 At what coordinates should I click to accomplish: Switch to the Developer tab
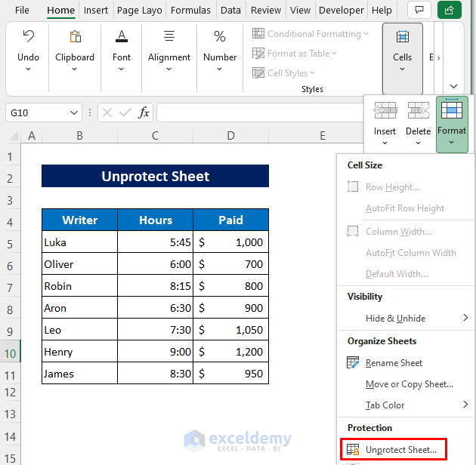pyautogui.click(x=342, y=10)
